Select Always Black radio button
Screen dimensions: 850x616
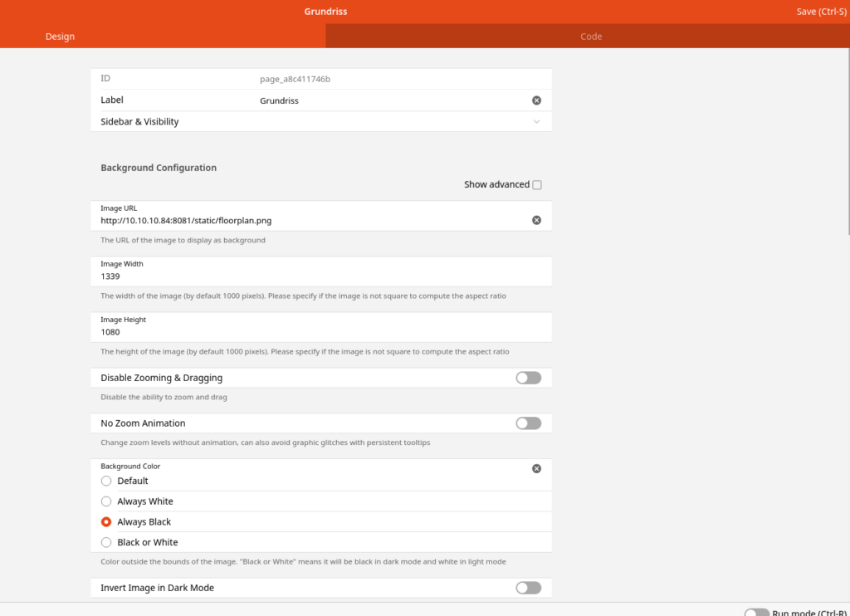pos(106,522)
